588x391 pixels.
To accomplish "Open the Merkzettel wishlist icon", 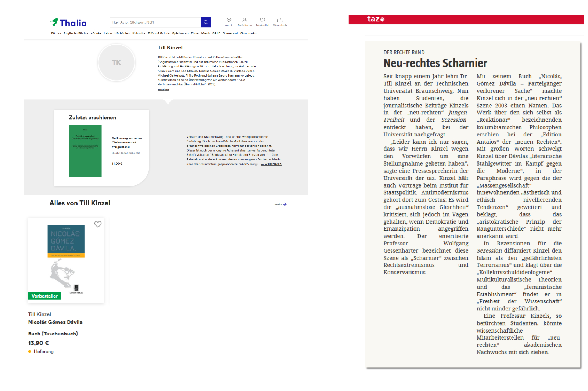I will [262, 22].
